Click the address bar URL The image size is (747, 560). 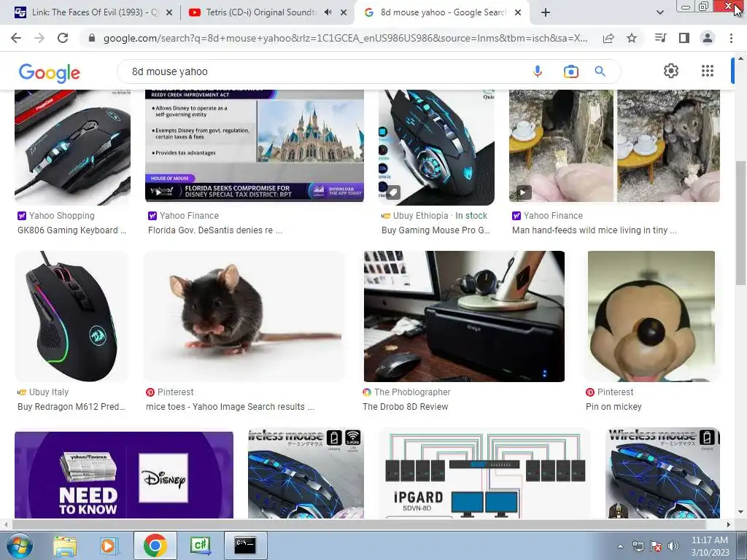tap(345, 38)
